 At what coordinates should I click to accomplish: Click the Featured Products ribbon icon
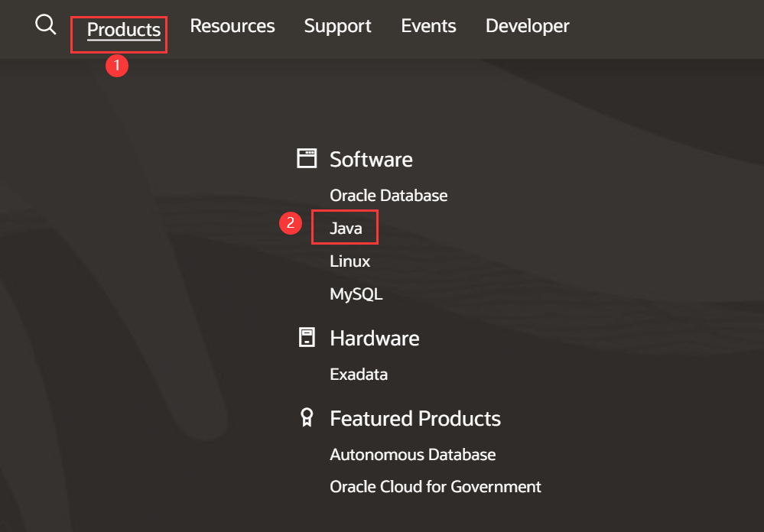[307, 418]
